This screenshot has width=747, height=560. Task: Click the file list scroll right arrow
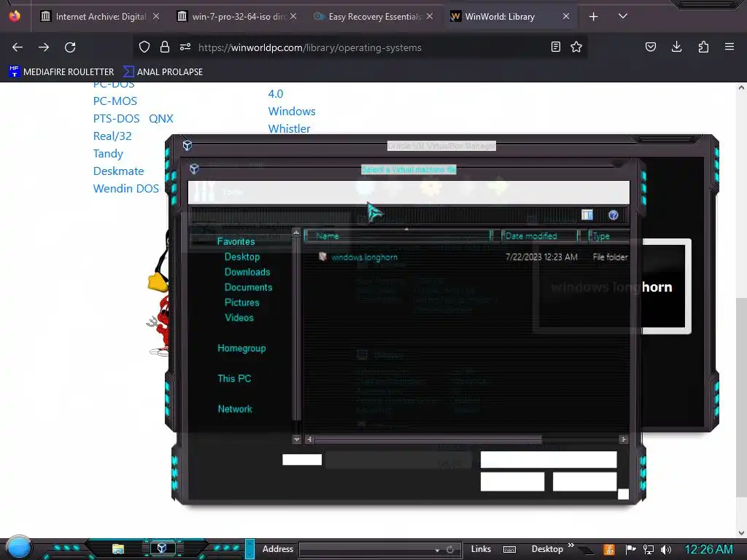(623, 440)
